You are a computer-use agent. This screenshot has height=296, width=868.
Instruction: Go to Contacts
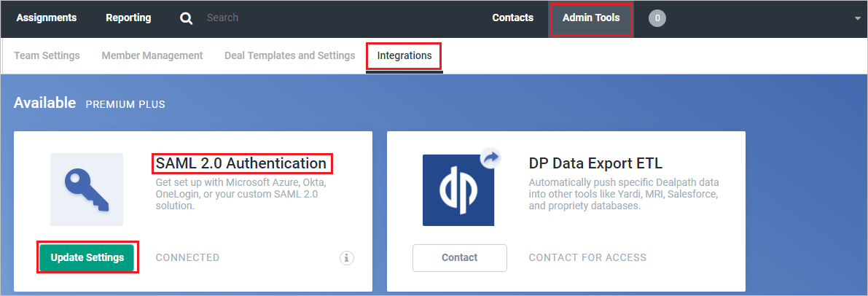512,17
